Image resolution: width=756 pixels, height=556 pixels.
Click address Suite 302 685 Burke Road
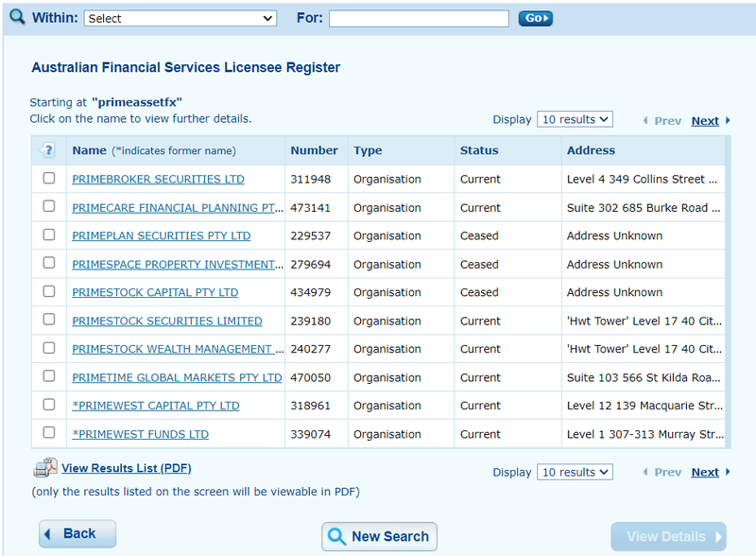pos(644,207)
